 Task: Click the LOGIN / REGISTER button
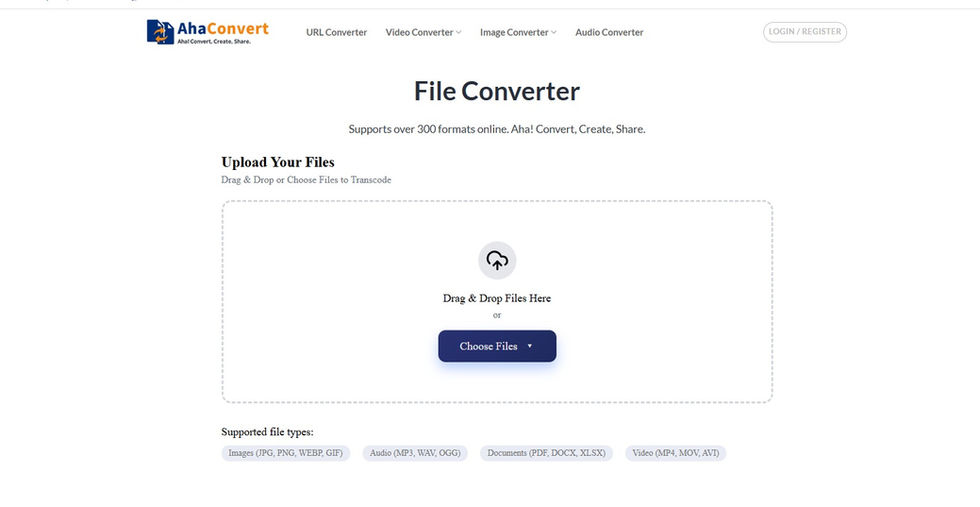(804, 32)
